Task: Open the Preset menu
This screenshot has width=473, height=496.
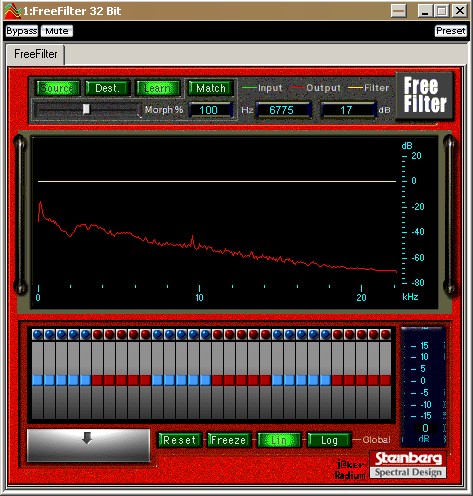Action: point(451,31)
